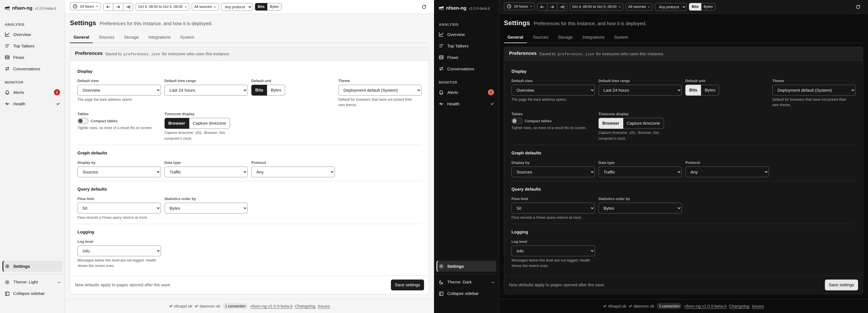Screen dimensions: 868x313
Task: Open Health in dark sidebar
Action: [x=466, y=104]
